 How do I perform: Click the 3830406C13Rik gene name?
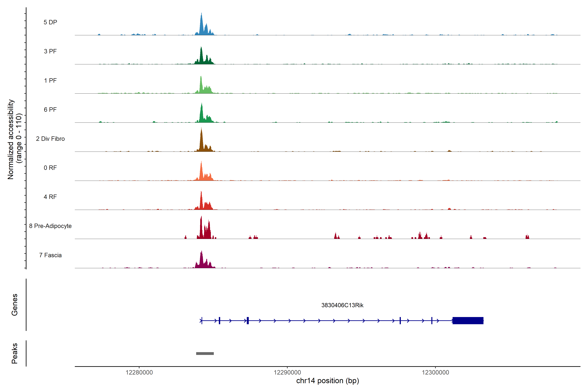click(x=342, y=305)
